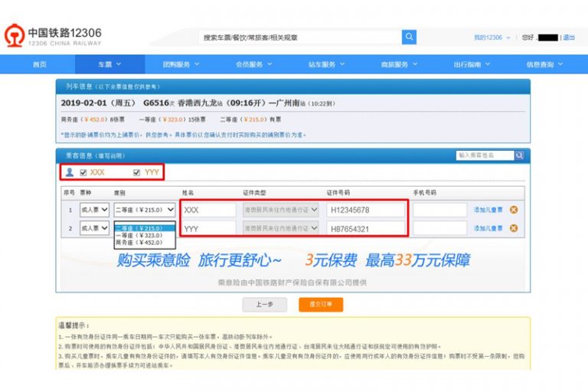
Task: Toggle the YYY passenger checkbox
Action: point(137,173)
